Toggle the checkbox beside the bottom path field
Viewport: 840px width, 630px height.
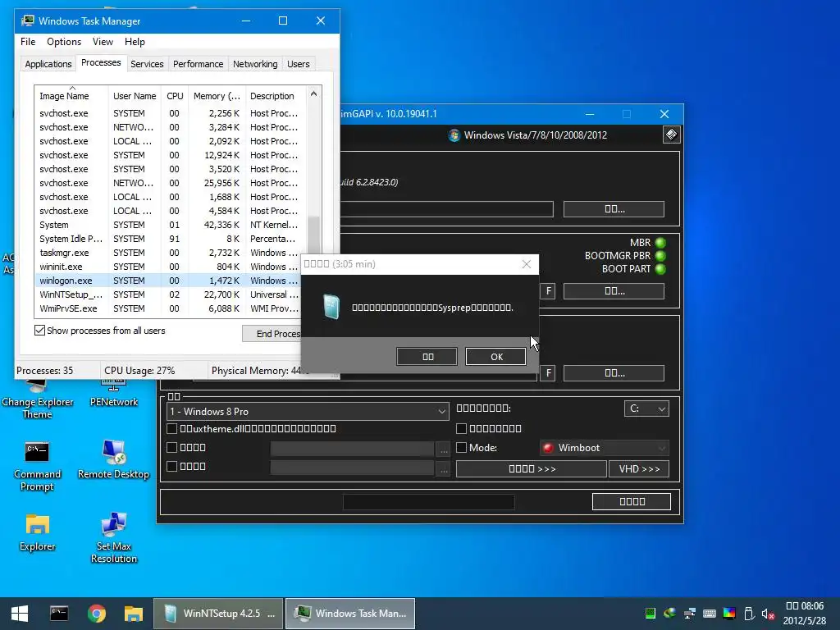172,466
